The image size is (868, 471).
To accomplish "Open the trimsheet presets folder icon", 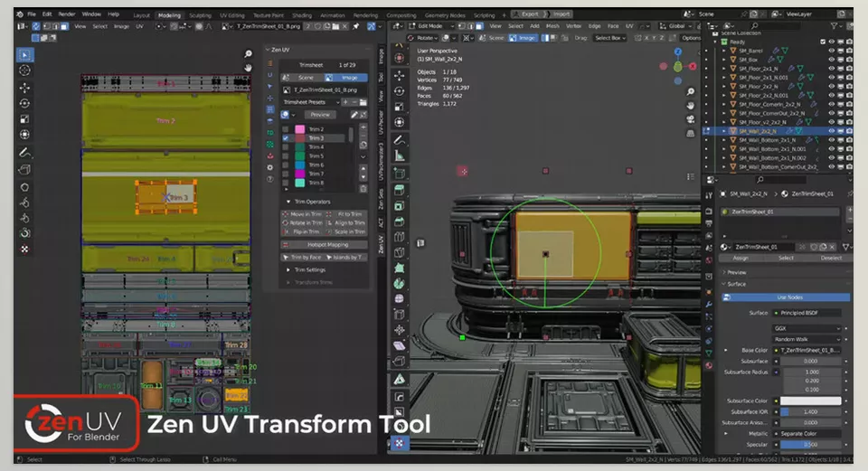I will [x=363, y=102].
